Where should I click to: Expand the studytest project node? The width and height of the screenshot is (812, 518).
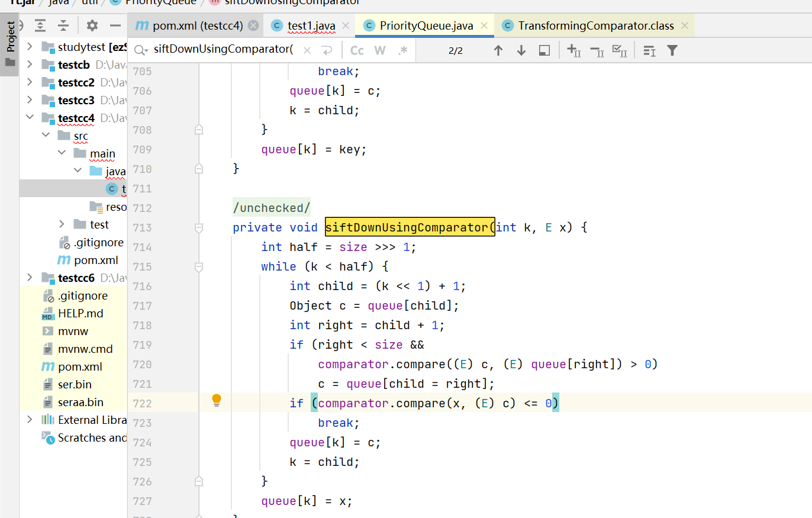pyautogui.click(x=30, y=47)
